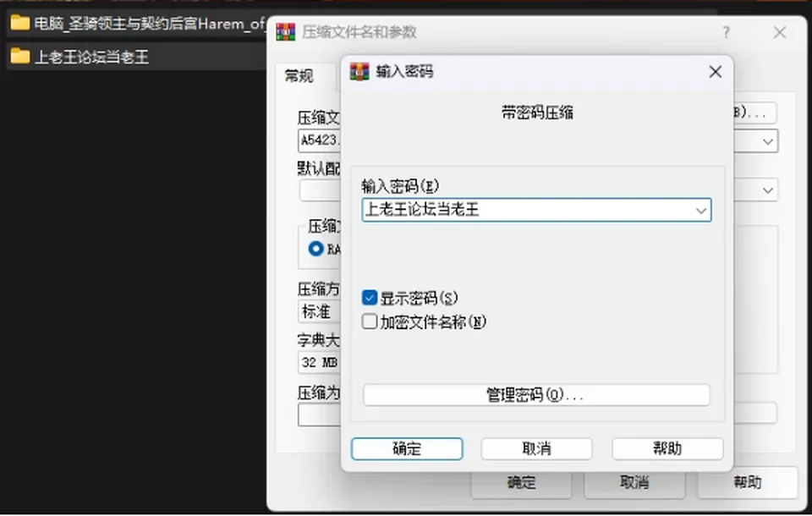Uncheck the 显示密码 checkbox
Image resolution: width=812 pixels, height=516 pixels.
[x=370, y=298]
